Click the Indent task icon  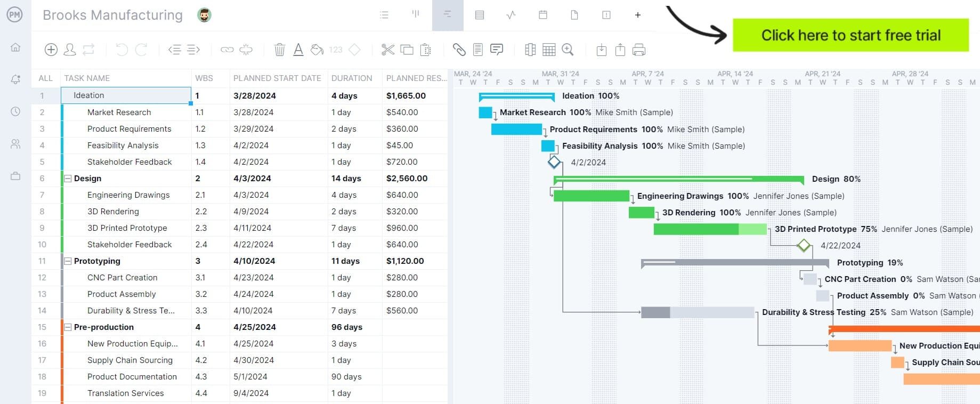[x=193, y=50]
